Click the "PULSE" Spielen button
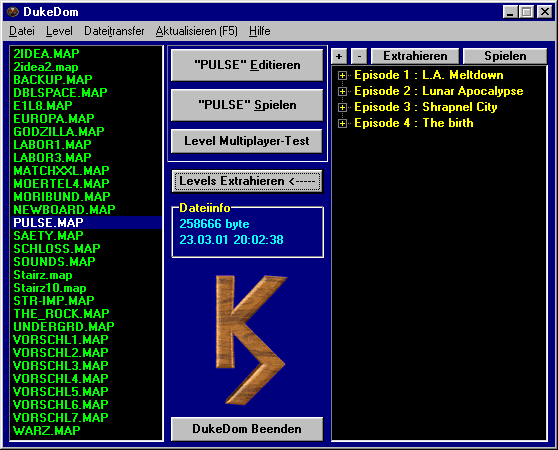Screen dimensions: 558x450 [247, 105]
